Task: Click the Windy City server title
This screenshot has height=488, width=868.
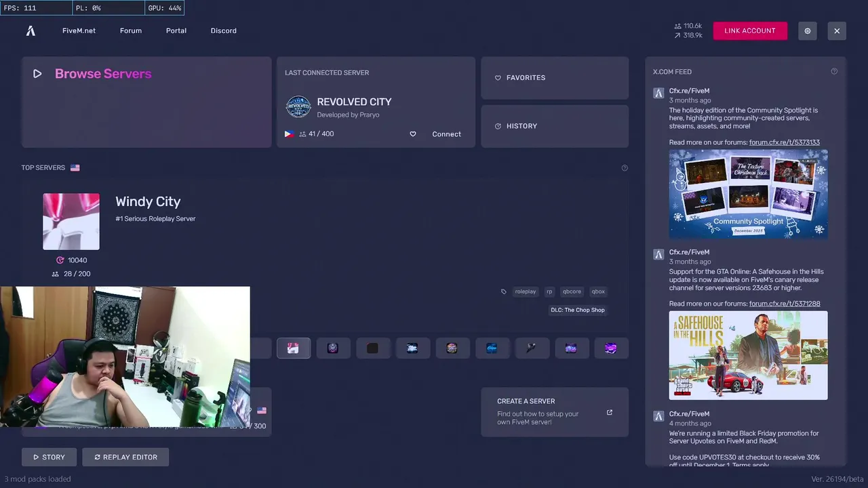Action: pyautogui.click(x=148, y=201)
